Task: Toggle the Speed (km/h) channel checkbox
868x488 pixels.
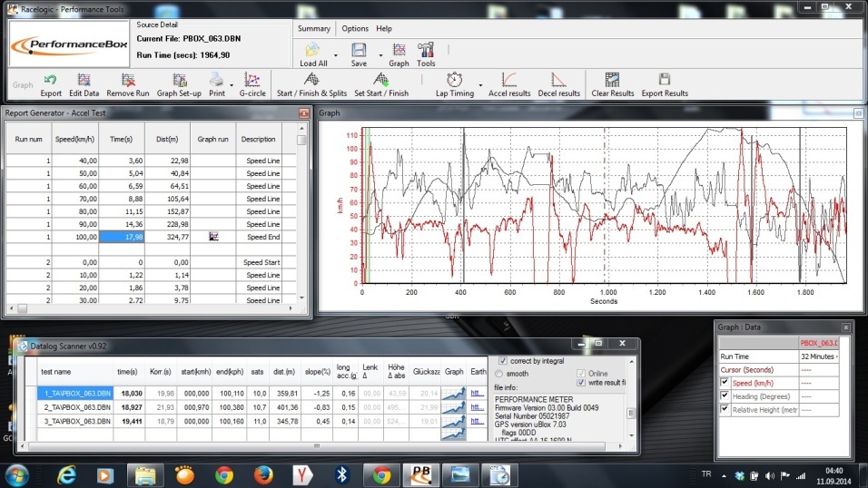Action: [x=725, y=383]
